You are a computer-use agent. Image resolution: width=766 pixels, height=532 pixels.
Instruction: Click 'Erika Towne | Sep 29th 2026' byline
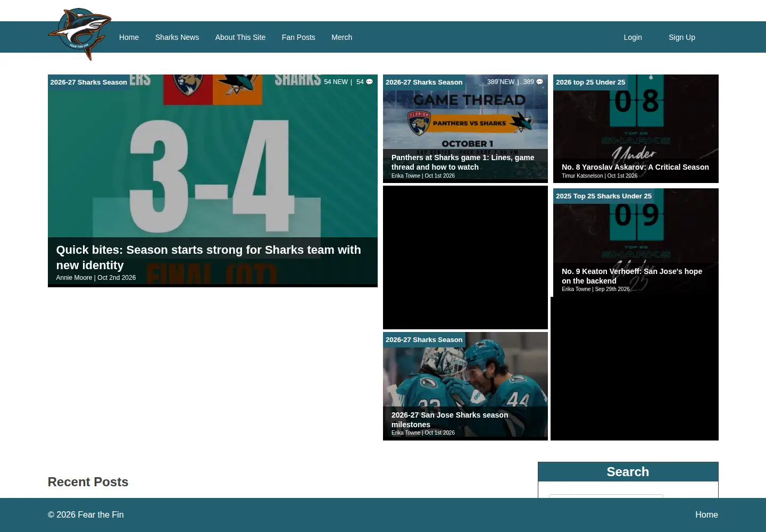coord(596,289)
